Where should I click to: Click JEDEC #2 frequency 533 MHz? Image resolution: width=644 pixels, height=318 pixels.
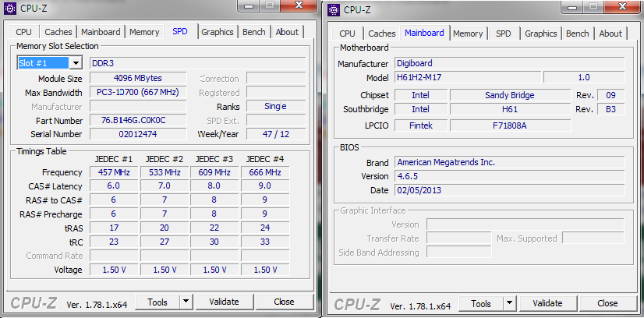point(165,172)
